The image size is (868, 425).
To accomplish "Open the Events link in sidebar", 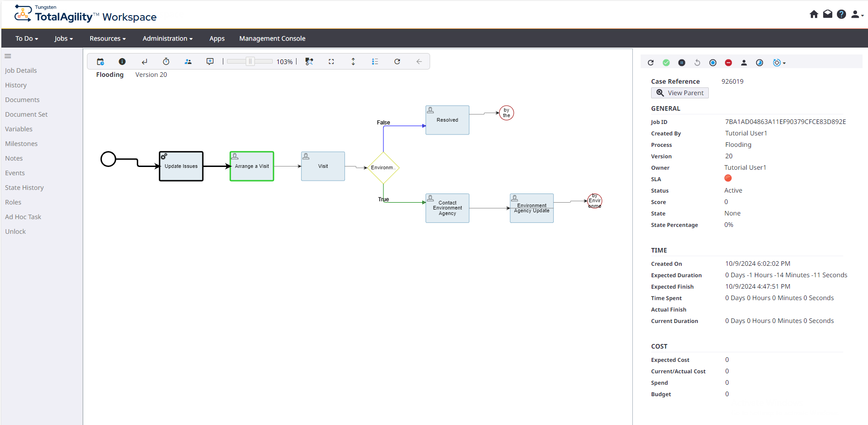I will click(15, 173).
